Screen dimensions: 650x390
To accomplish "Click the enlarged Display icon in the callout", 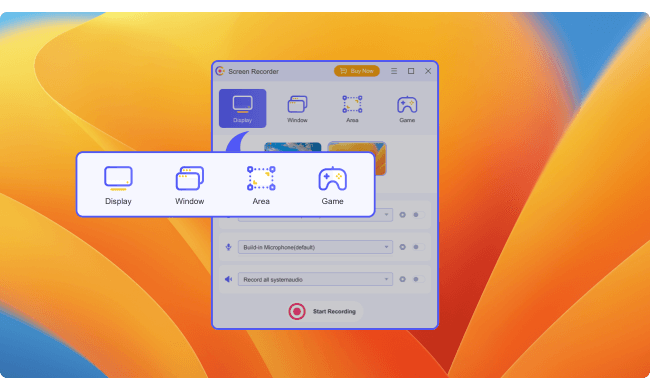I will click(x=118, y=178).
